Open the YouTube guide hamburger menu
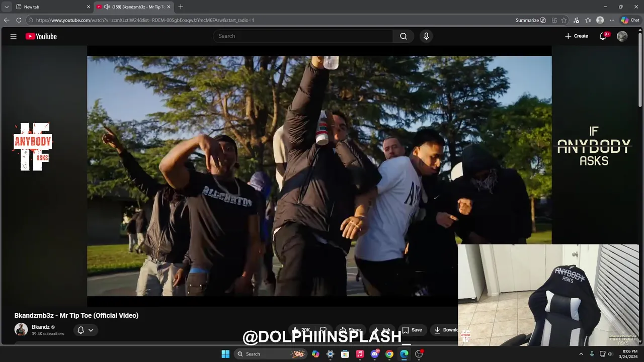This screenshot has height=362, width=644. click(14, 36)
